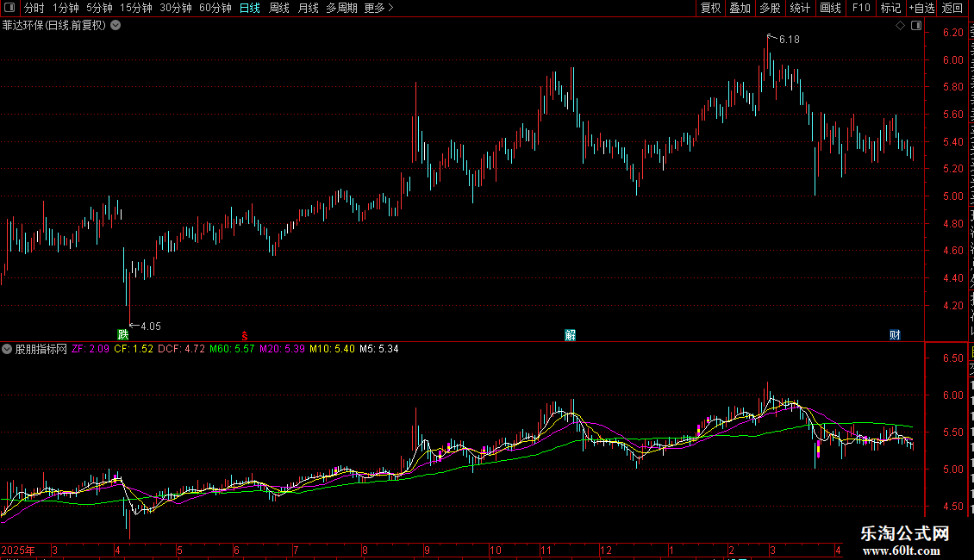974x560 pixels.
Task: Switch to 分时 intraday view
Action: pyautogui.click(x=34, y=8)
